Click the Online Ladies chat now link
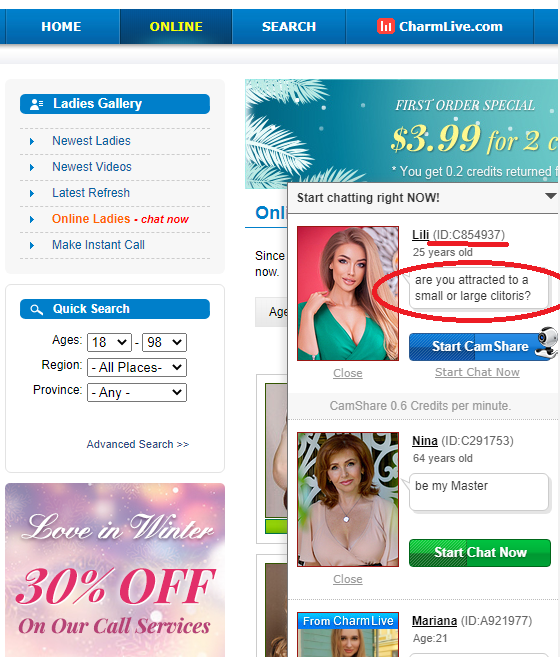This screenshot has width=560, height=657. coord(120,219)
